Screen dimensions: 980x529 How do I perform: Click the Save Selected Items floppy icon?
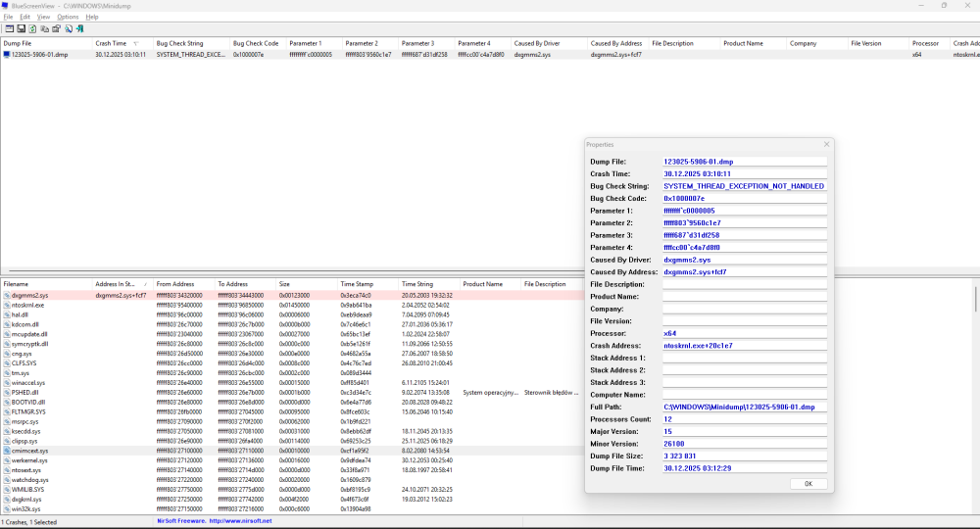click(x=21, y=28)
